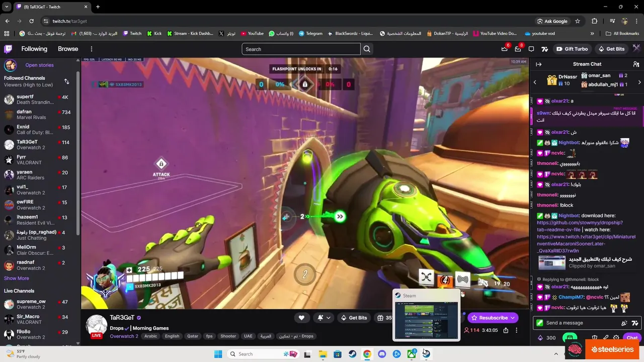Open stories in the sidebar
644x362 pixels.
[39, 65]
